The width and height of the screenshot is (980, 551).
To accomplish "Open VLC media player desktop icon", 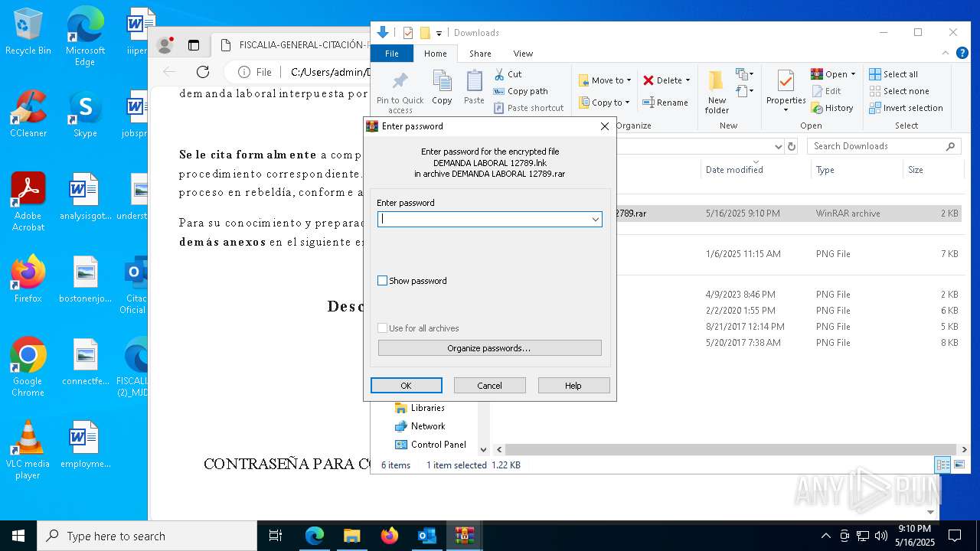I will click(x=28, y=450).
